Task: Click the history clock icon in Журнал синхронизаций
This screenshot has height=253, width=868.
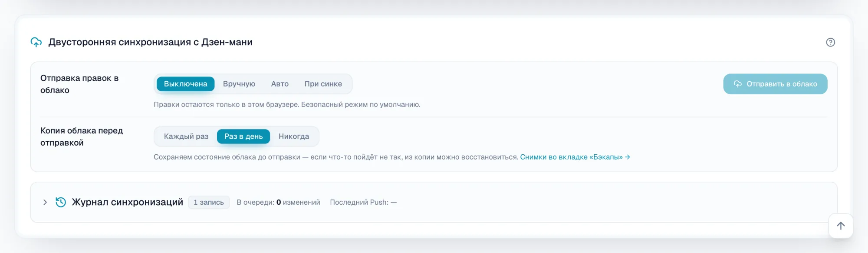Action: point(61,202)
